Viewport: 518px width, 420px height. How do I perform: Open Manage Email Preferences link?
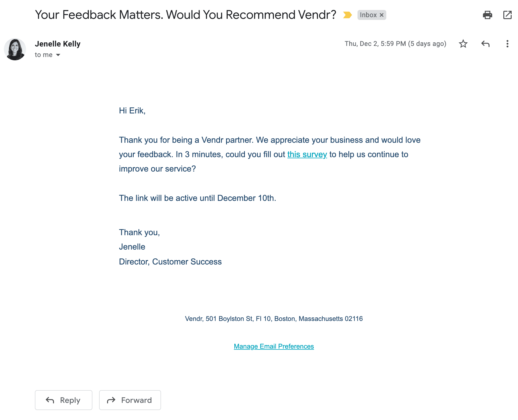pos(274,346)
